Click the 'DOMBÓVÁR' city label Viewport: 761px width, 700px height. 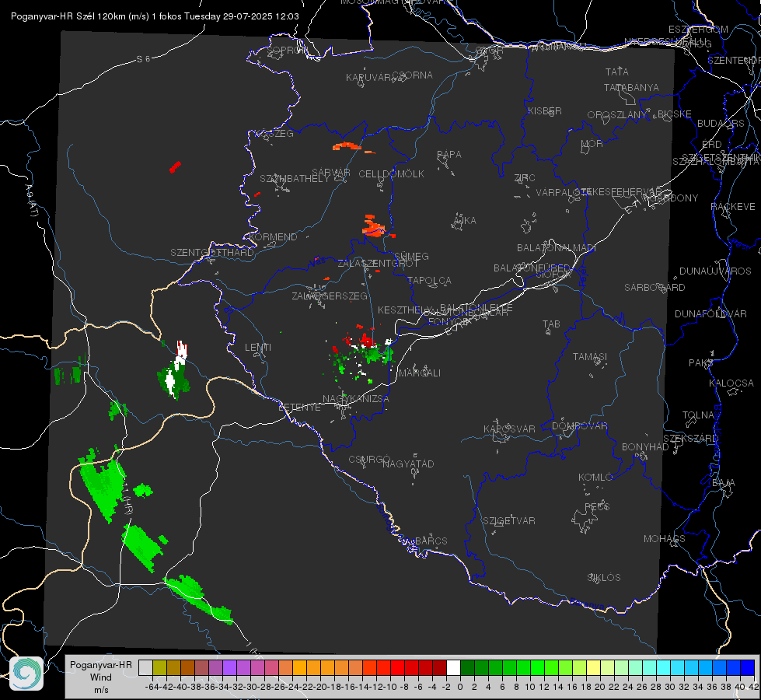click(579, 426)
